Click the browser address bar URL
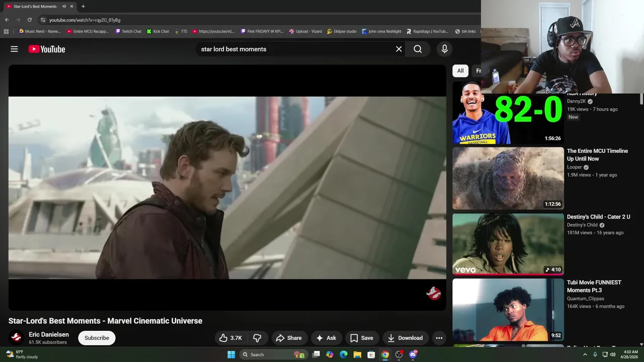Screen dimensions: 644x362 [x=85, y=20]
